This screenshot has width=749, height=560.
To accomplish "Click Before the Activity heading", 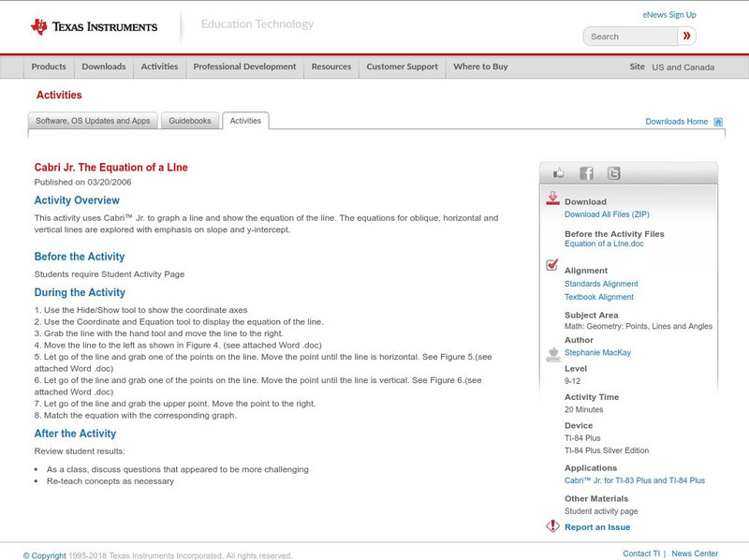I will [x=80, y=257].
